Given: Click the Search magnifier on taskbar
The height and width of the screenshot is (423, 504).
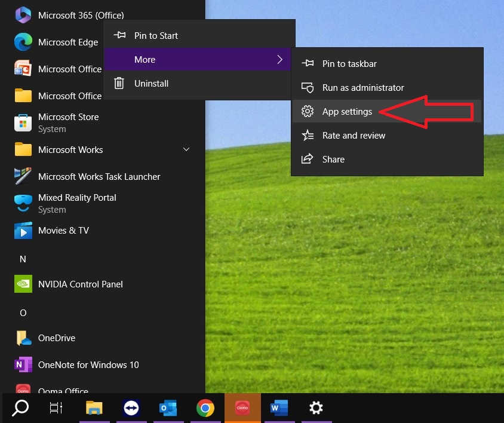Looking at the screenshot, I should click(x=20, y=408).
